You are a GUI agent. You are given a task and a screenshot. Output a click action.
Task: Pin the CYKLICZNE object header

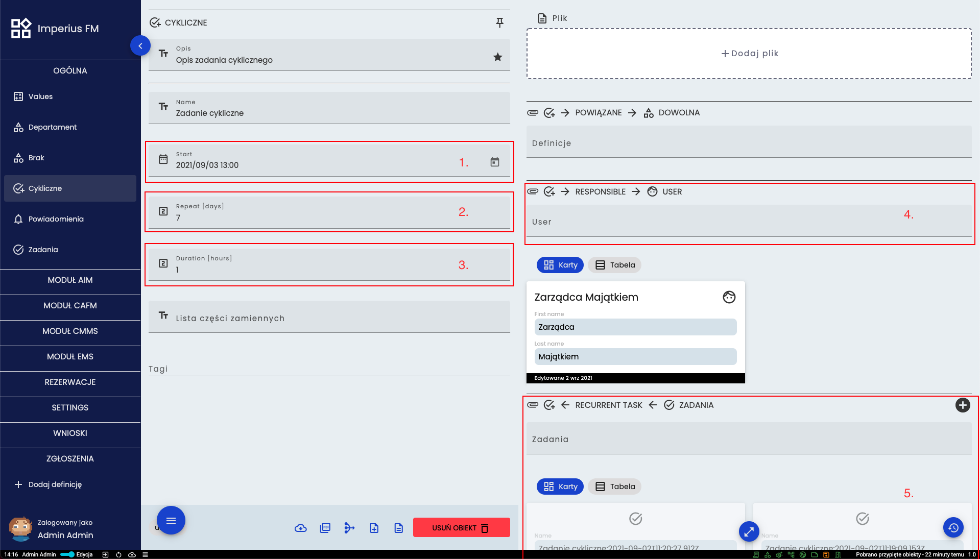499,22
